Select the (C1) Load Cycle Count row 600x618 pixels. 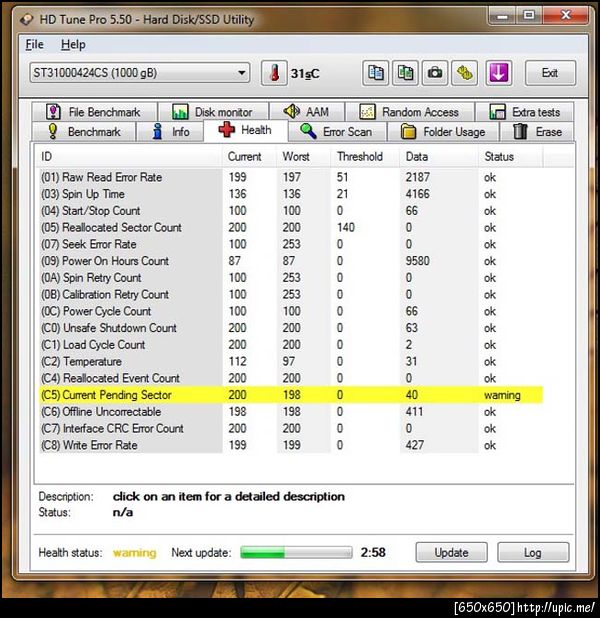pos(291,345)
